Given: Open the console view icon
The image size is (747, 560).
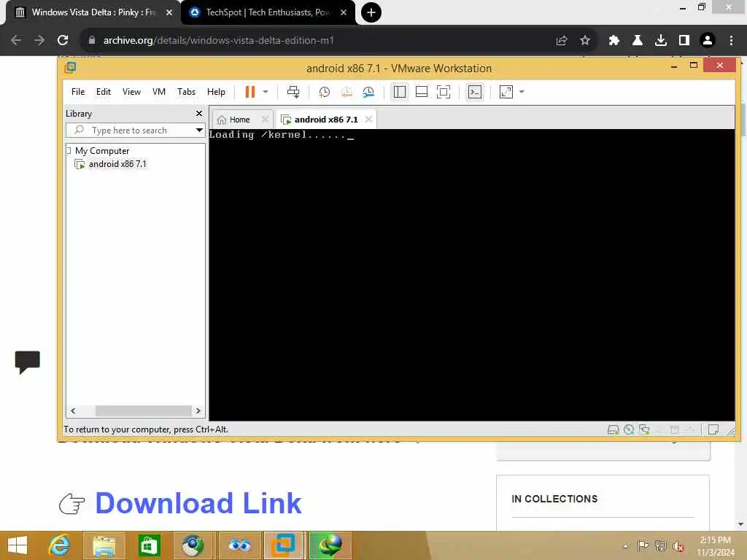Looking at the screenshot, I should coord(475,92).
